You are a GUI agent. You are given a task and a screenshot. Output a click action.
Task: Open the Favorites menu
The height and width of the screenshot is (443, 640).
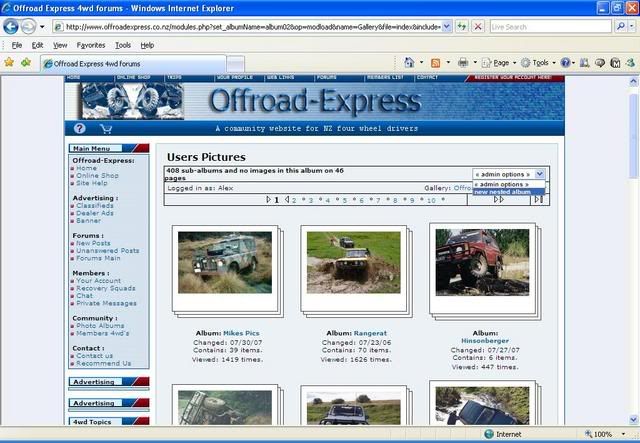coord(91,45)
